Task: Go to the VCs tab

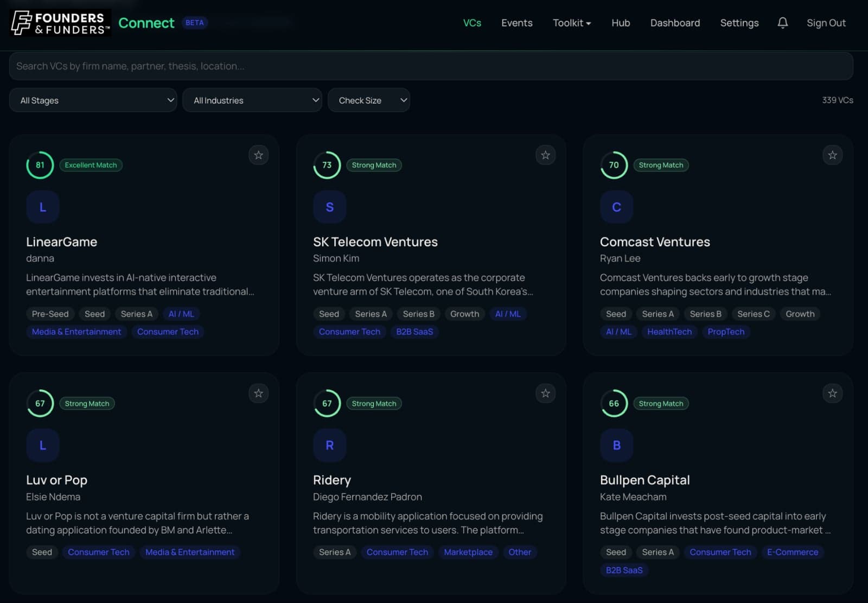Action: pyautogui.click(x=472, y=23)
